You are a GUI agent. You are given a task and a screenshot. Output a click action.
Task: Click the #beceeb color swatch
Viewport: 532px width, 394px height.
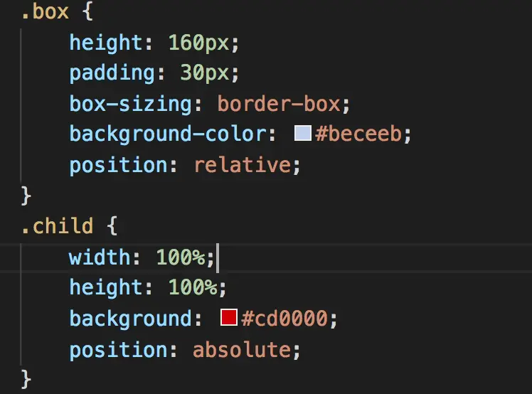point(302,133)
